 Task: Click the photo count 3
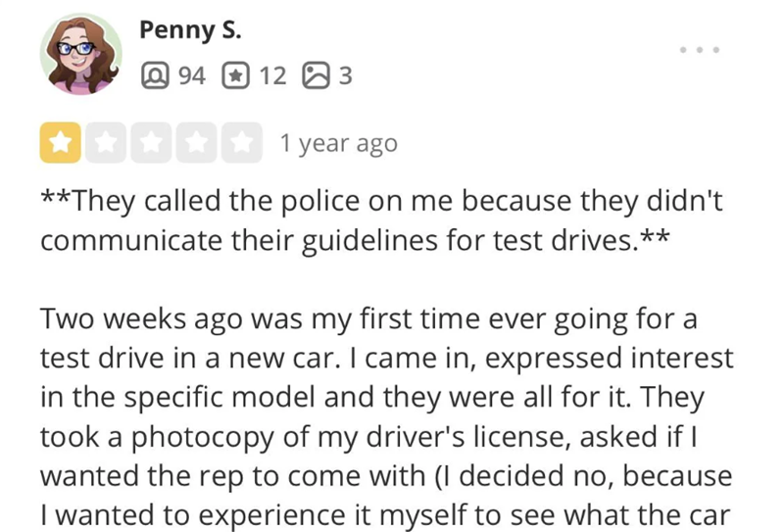coord(343,74)
